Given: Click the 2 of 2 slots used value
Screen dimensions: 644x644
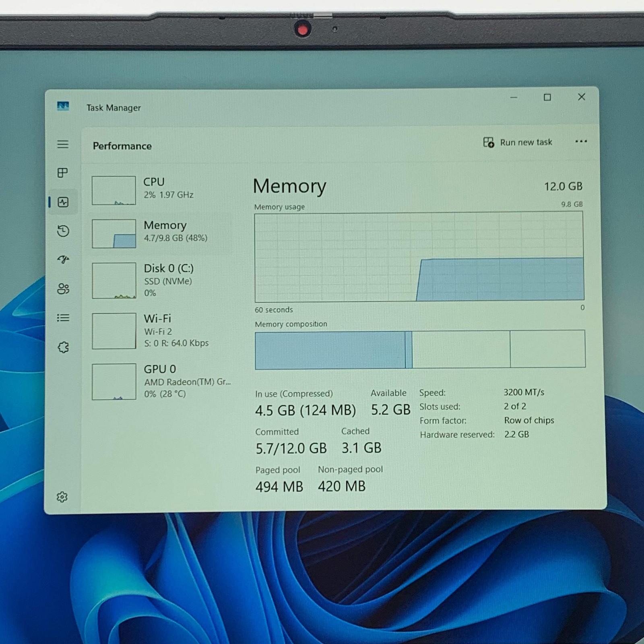Looking at the screenshot, I should coord(515,406).
